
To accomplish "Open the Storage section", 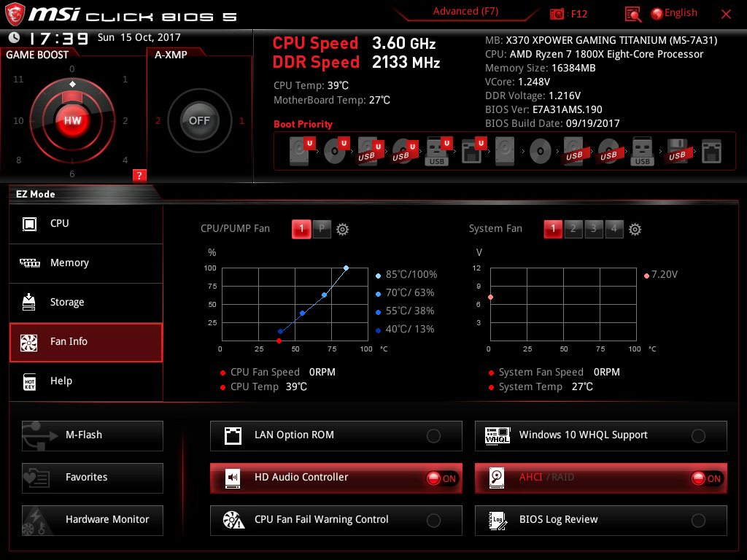I will click(86, 303).
